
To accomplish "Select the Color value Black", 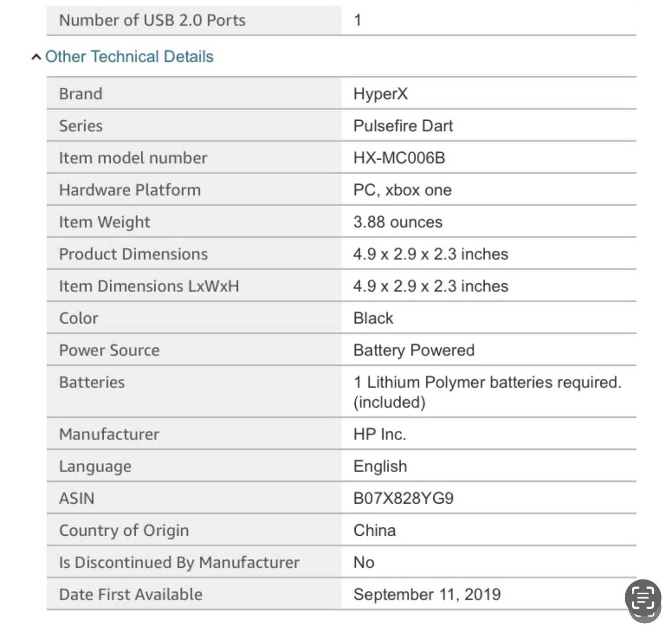I will pos(373,318).
